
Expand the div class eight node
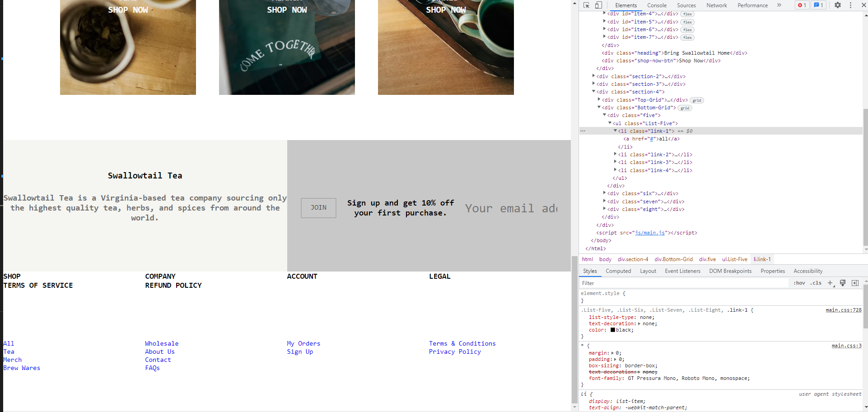tap(604, 209)
